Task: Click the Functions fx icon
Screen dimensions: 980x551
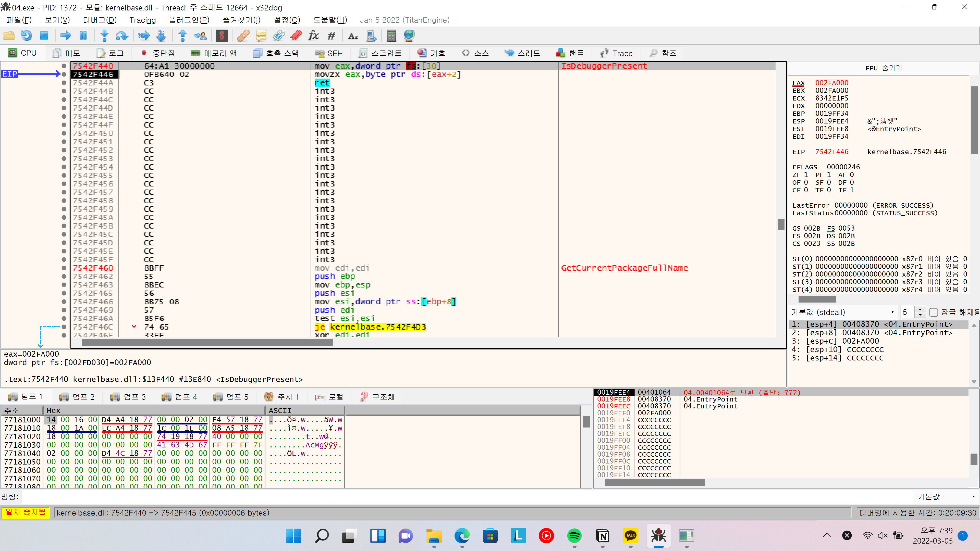Action: (313, 36)
